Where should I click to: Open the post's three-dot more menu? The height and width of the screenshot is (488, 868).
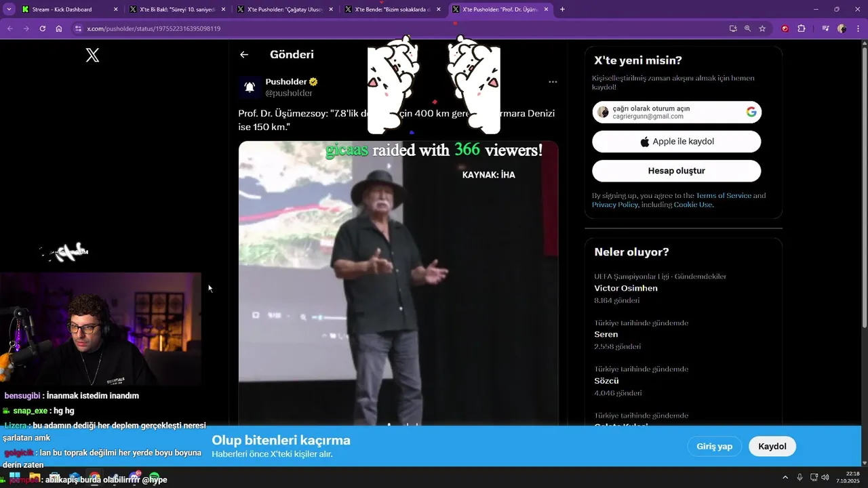(x=553, y=82)
